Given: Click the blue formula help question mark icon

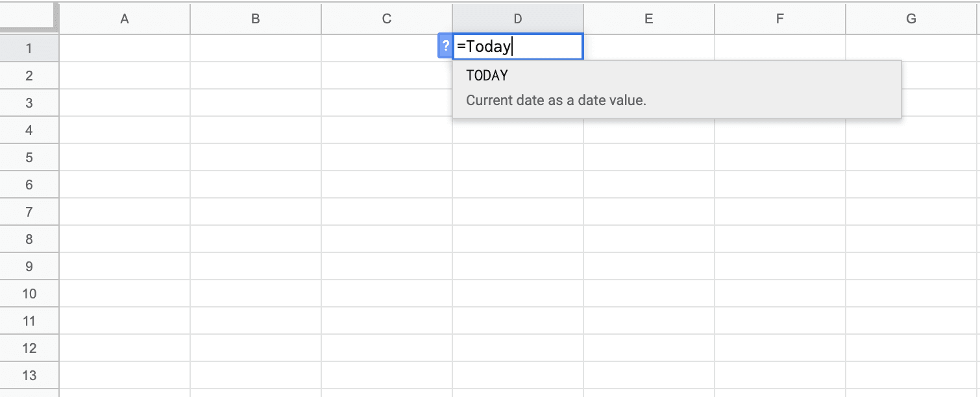Looking at the screenshot, I should 445,46.
